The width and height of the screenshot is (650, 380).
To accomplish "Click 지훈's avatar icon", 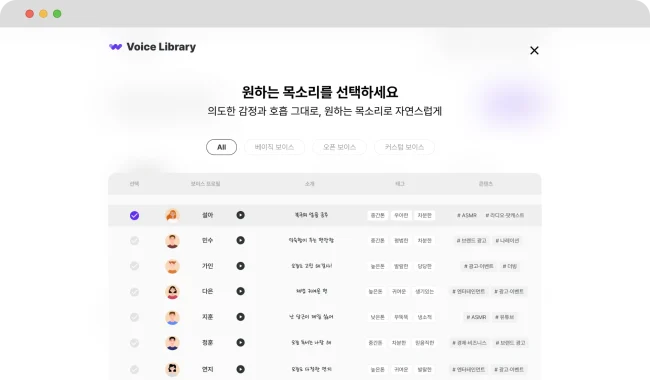I will pyautogui.click(x=172, y=317).
